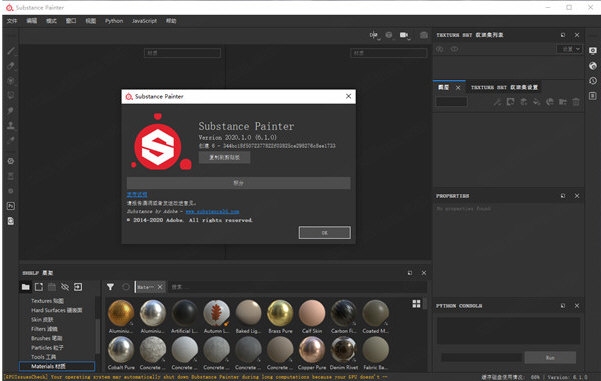Open the History clock icon in right dock
This screenshot has height=381, width=601.
click(593, 80)
